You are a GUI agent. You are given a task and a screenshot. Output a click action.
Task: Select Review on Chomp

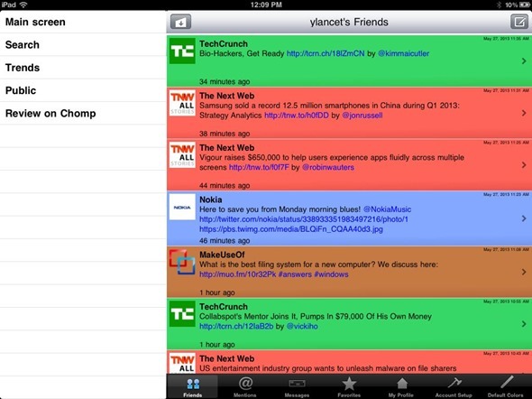83,113
